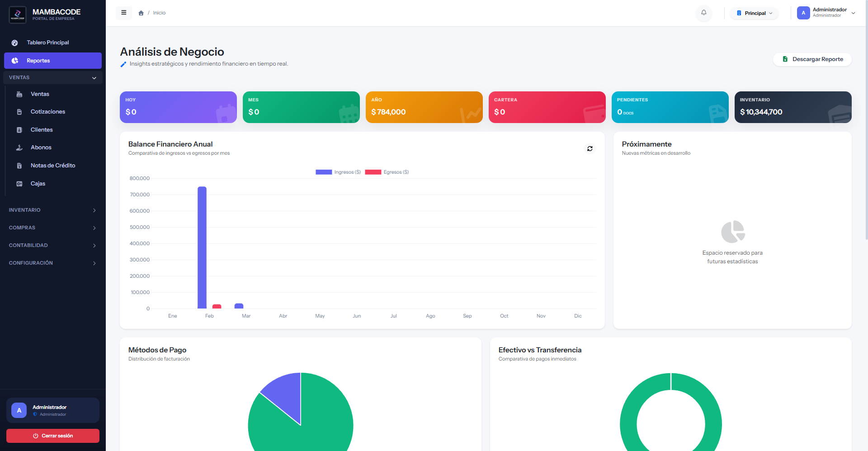Click the page vertical scrollbar

click(x=866, y=120)
